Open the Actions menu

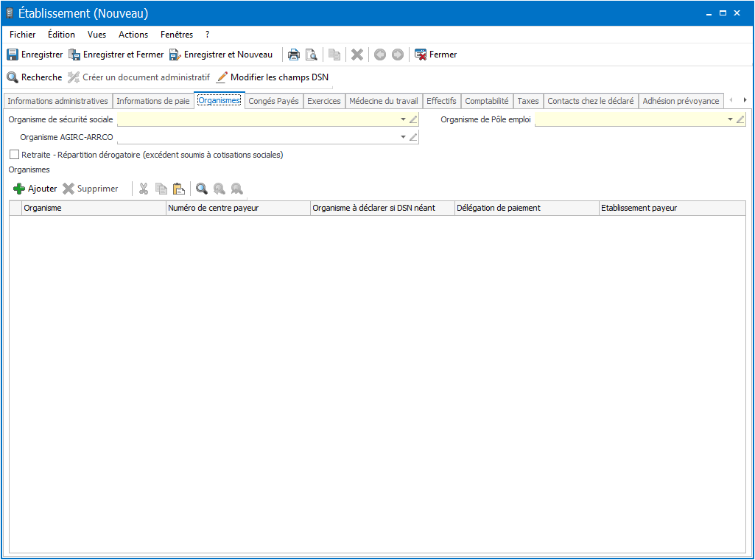tap(133, 35)
